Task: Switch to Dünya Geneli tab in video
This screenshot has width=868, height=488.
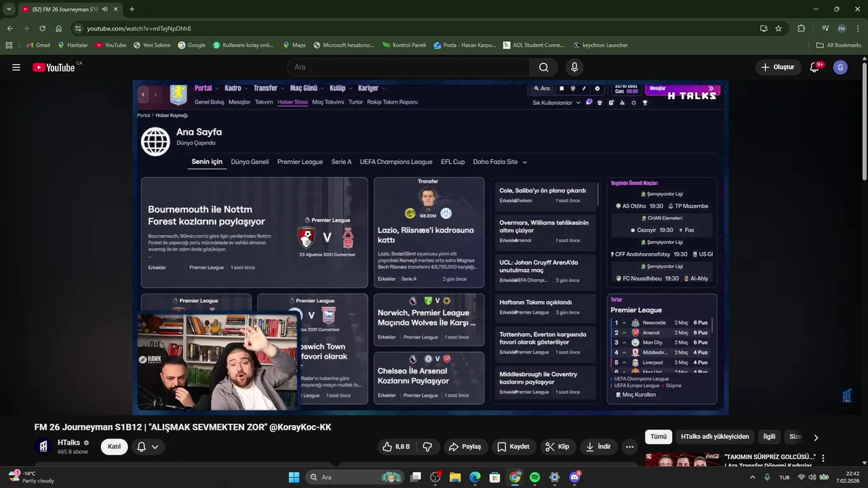Action: [250, 162]
